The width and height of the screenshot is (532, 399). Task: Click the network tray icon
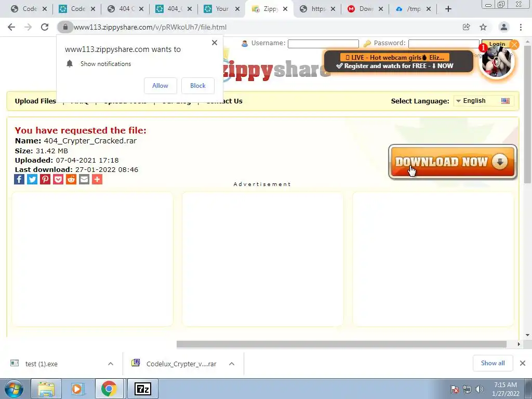467,389
